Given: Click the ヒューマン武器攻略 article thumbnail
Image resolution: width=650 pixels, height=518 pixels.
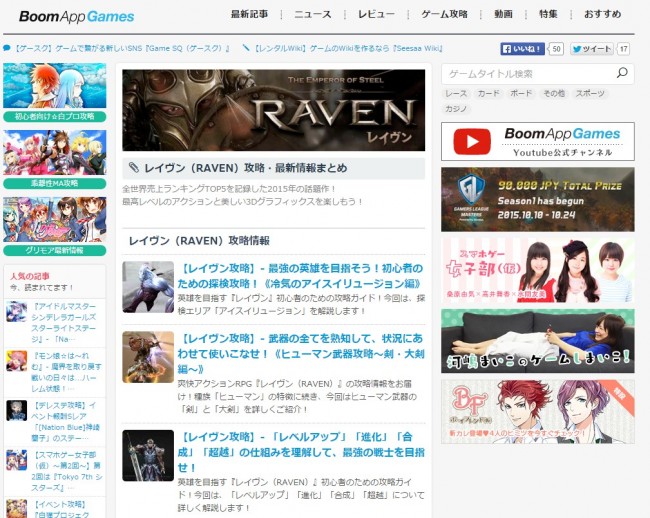Looking at the screenshot, I should tap(148, 357).
